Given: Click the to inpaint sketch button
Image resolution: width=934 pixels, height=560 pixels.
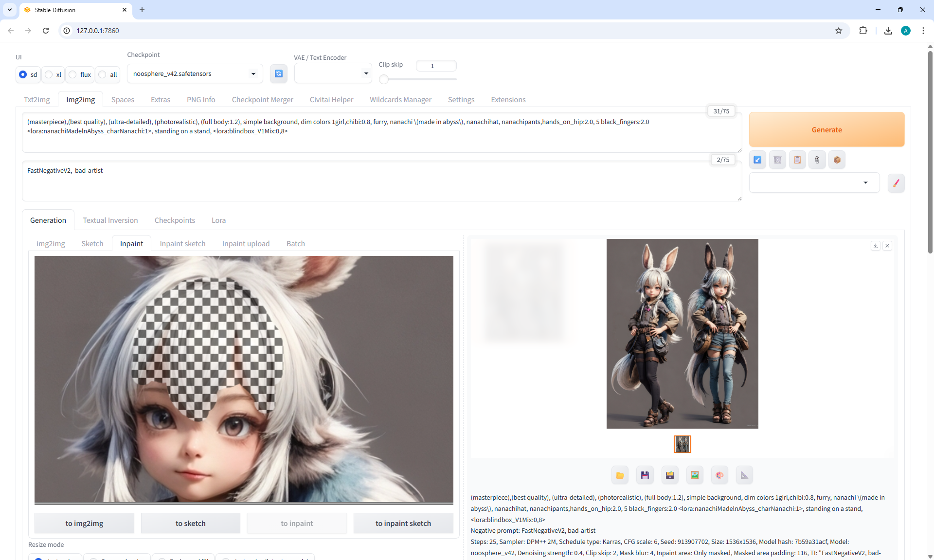Looking at the screenshot, I should 403,523.
